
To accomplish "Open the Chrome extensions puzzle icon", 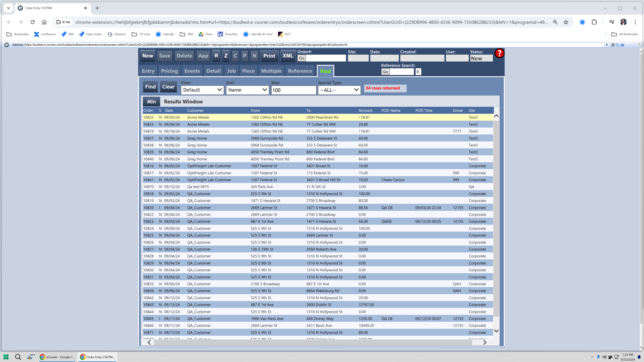I will 594,22.
